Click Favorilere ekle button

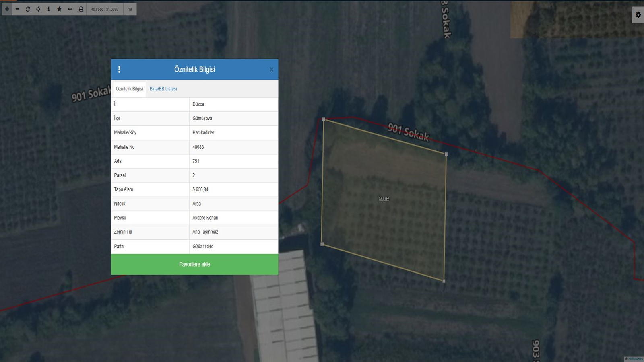194,264
